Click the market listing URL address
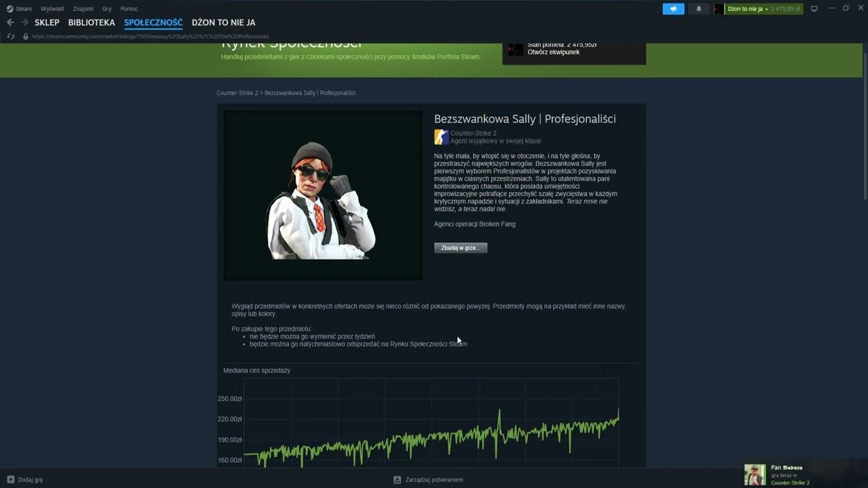Viewport: 868px width, 488px height. [151, 36]
